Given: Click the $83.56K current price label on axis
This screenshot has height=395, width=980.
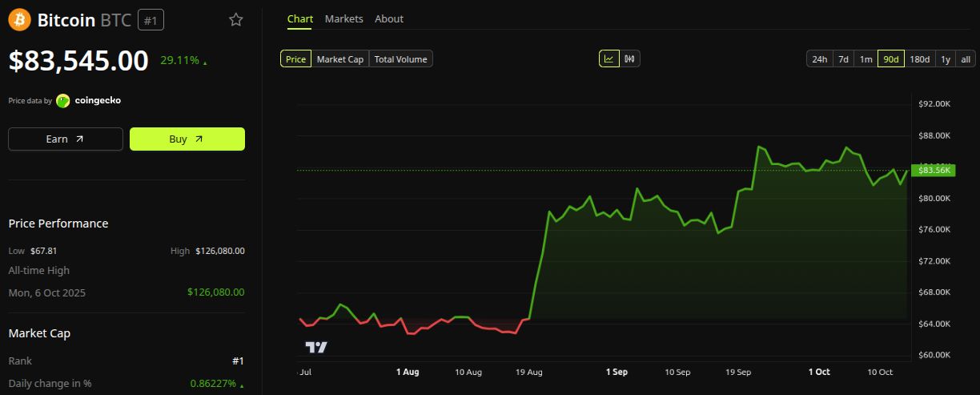Looking at the screenshot, I should [934, 170].
